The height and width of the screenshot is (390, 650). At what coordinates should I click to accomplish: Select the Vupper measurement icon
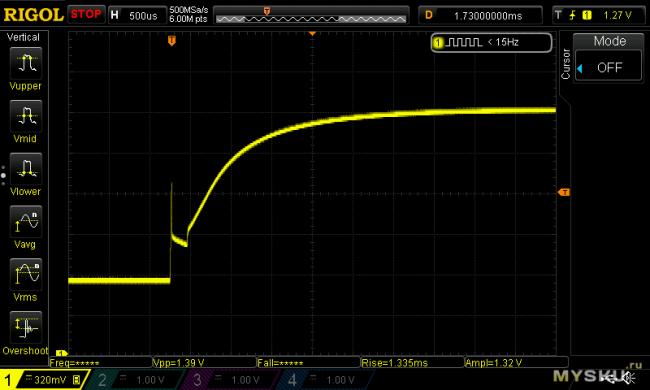coord(26,63)
